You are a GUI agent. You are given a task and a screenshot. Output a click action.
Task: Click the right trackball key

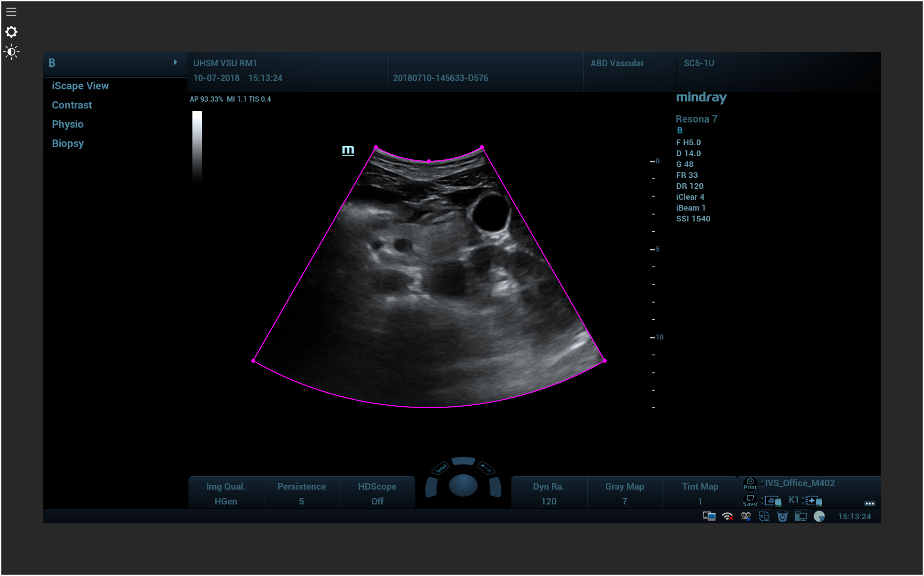tap(495, 487)
